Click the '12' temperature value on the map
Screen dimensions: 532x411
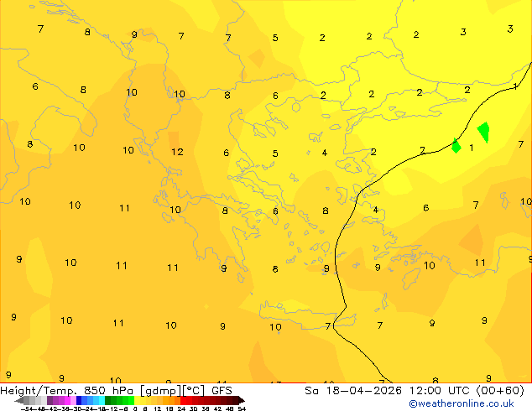pos(177,152)
